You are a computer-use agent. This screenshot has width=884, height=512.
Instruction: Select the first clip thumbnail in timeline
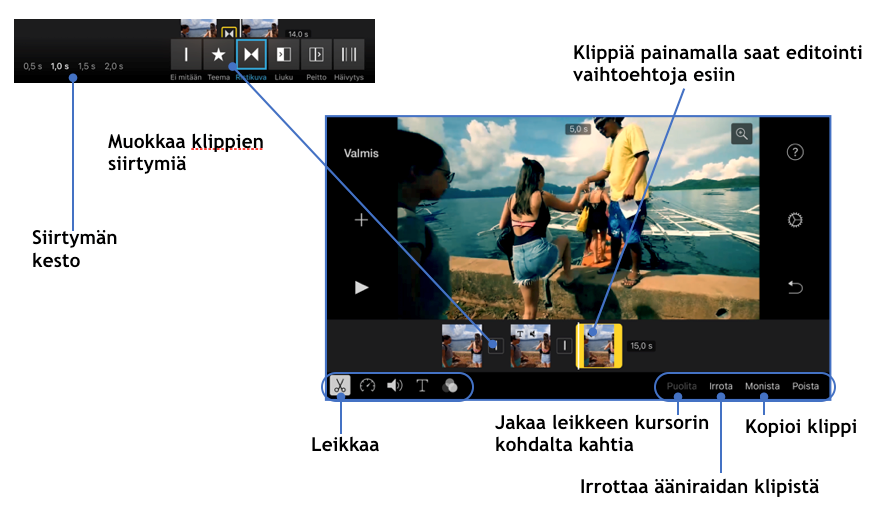point(462,345)
